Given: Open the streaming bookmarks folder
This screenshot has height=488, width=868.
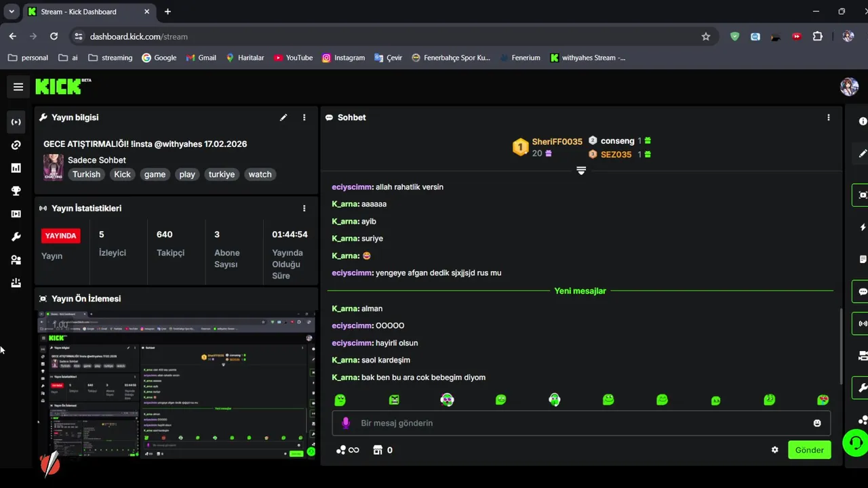Looking at the screenshot, I should tap(110, 58).
